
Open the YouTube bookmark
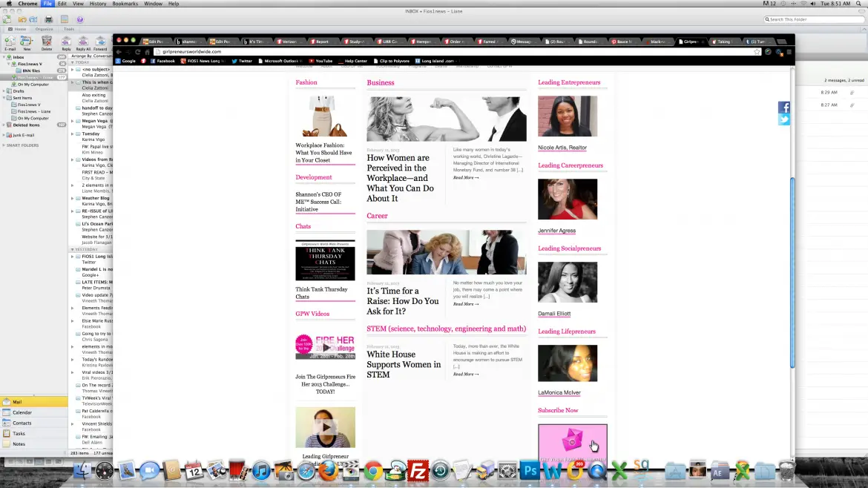tap(321, 61)
